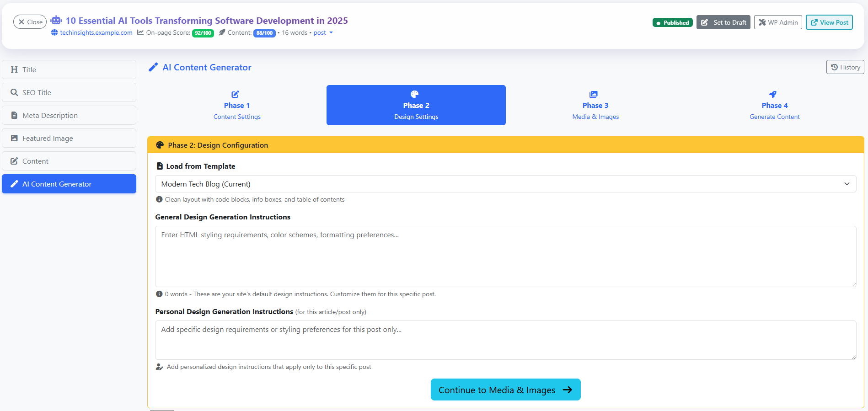
Task: Click the pencil icon in AI Content Generator heading
Action: coord(153,67)
